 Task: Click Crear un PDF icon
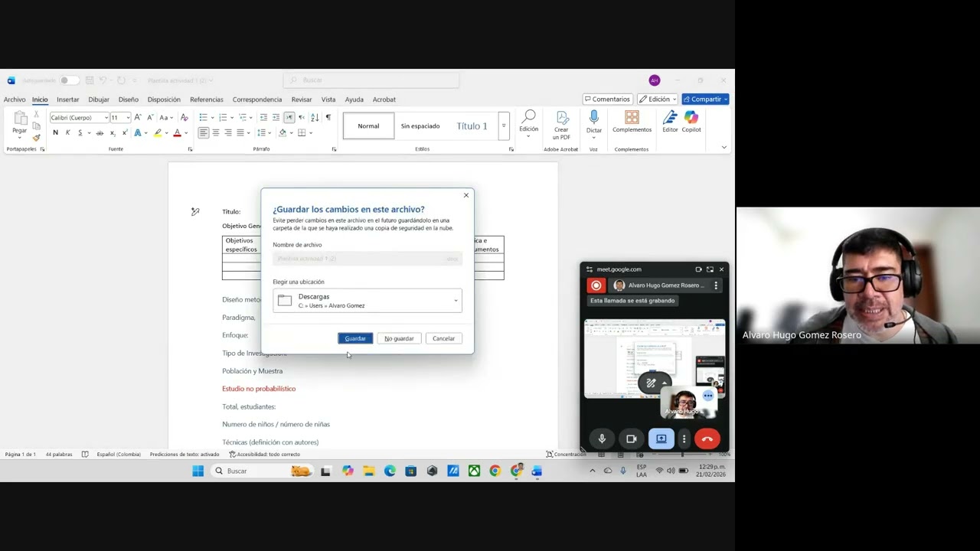[x=562, y=125]
